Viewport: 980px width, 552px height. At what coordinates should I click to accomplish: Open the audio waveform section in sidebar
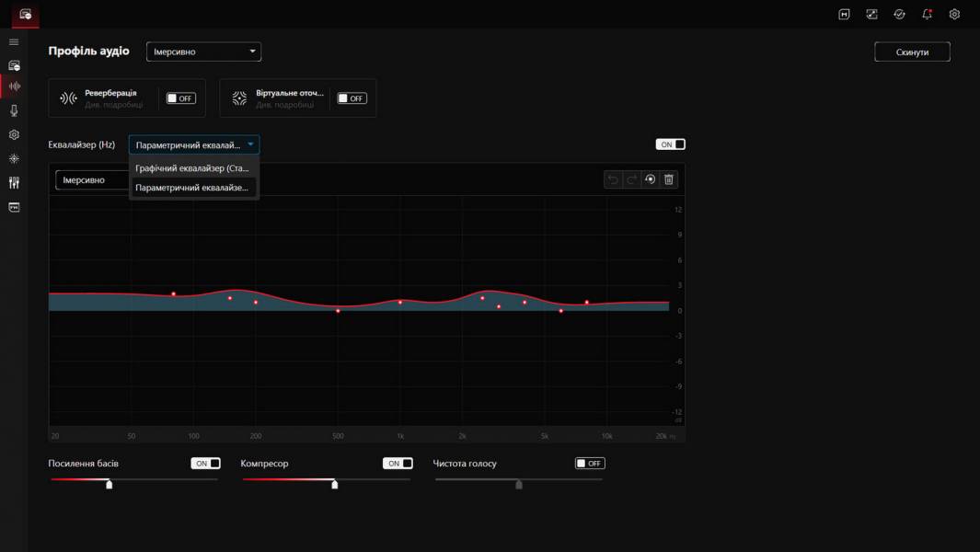(14, 86)
